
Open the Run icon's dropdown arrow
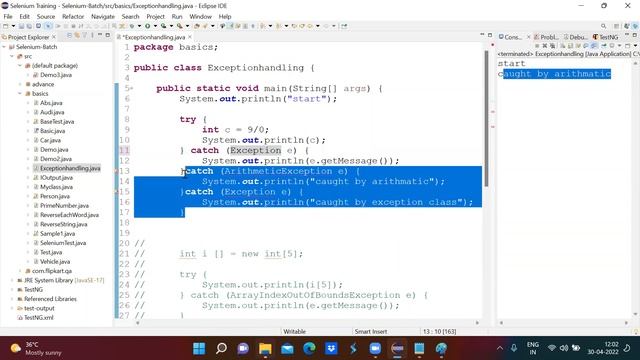pos(155,26)
